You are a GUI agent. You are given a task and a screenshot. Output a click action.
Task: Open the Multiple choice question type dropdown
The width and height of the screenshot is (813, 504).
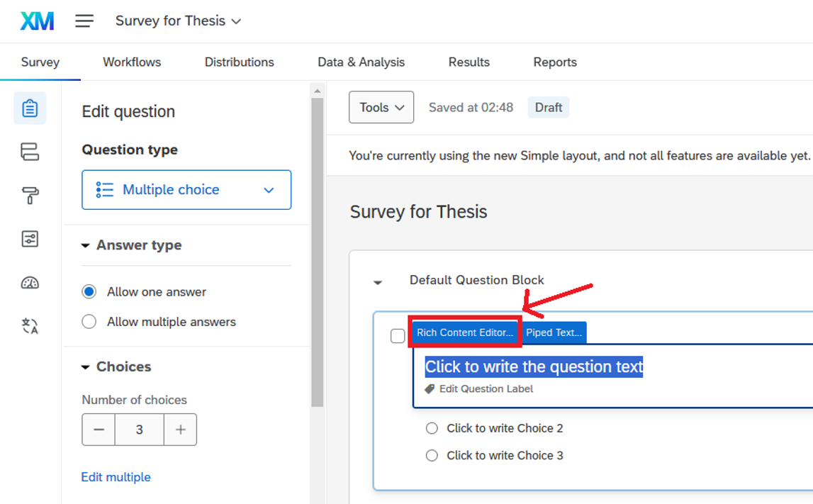[x=186, y=190]
